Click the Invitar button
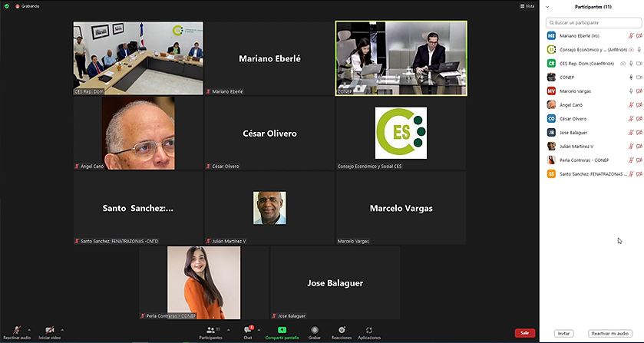Viewport: 644px width, 343px height. click(x=563, y=334)
